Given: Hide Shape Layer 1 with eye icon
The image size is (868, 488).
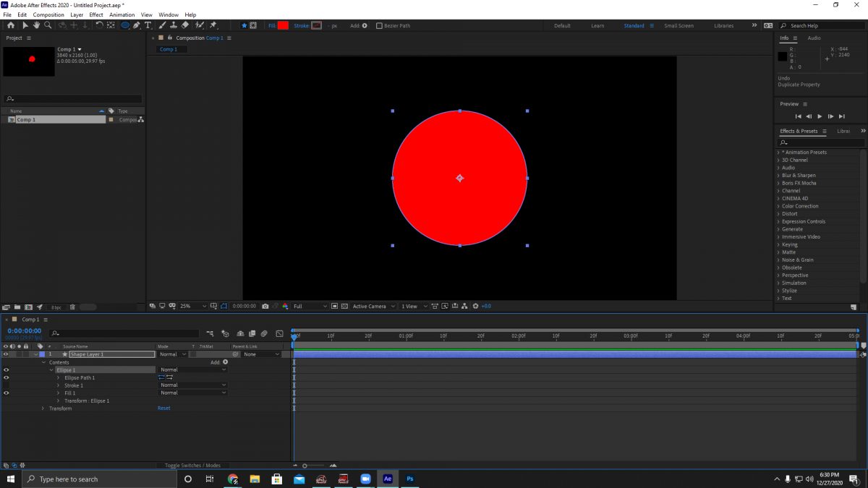Looking at the screenshot, I should (x=6, y=354).
